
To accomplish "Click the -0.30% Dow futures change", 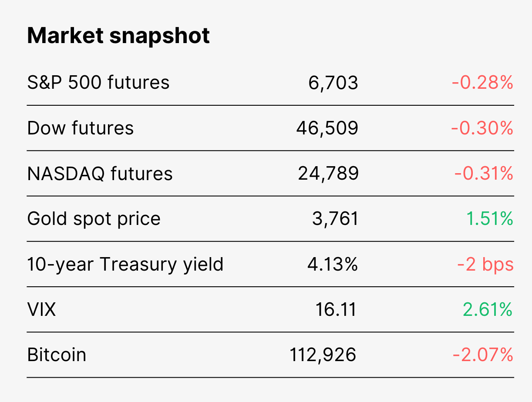I will click(482, 128).
